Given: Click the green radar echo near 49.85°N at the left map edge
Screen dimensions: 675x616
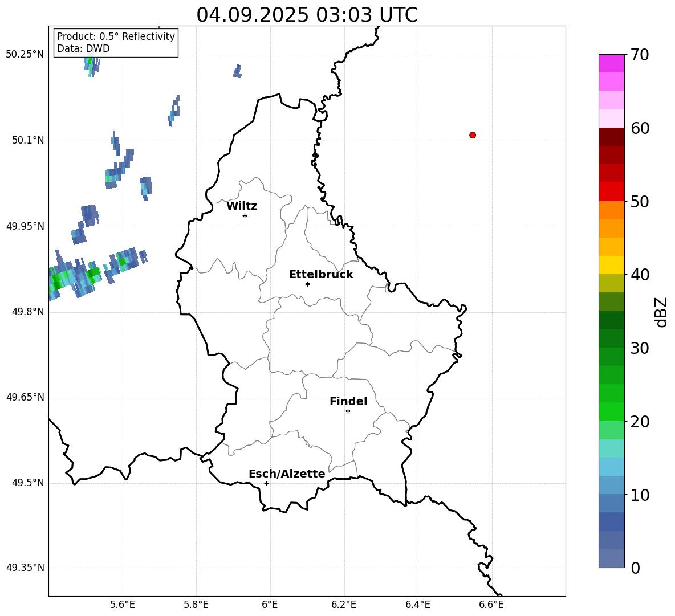Looking at the screenshot, I should pyautogui.click(x=57, y=282).
